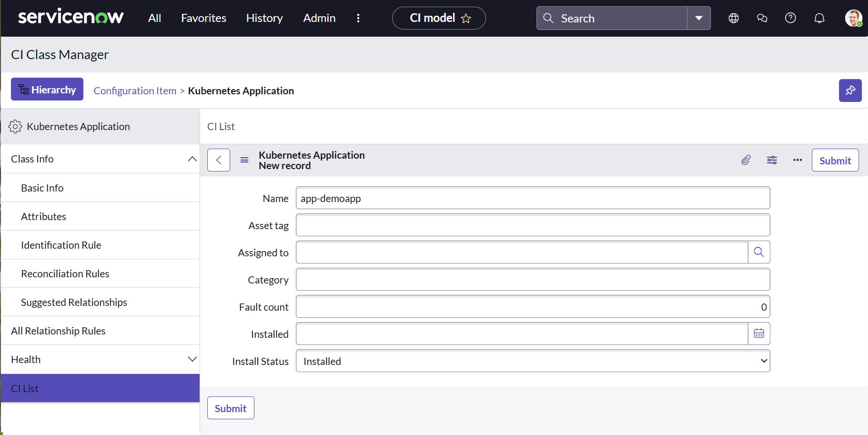Open the All menu

(154, 18)
